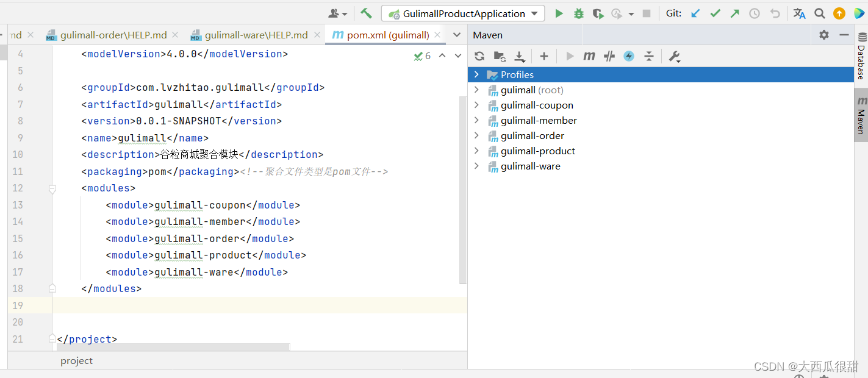Show hidden editor tabs dropdown
Screen dimensions: 868x378
456,35
